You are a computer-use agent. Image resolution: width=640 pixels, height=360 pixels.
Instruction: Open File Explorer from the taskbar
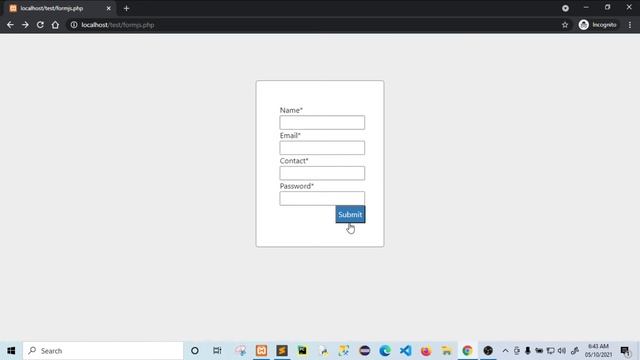pyautogui.click(x=447, y=351)
